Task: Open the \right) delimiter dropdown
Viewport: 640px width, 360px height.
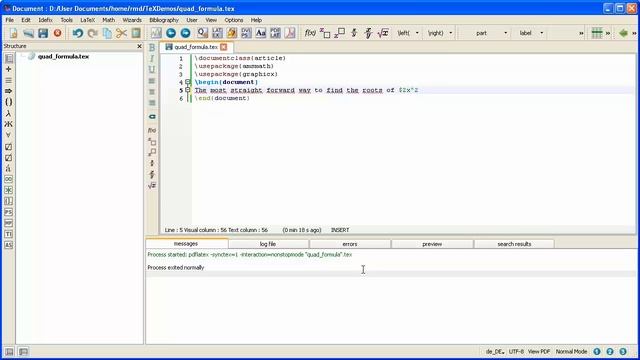Action: (439, 33)
